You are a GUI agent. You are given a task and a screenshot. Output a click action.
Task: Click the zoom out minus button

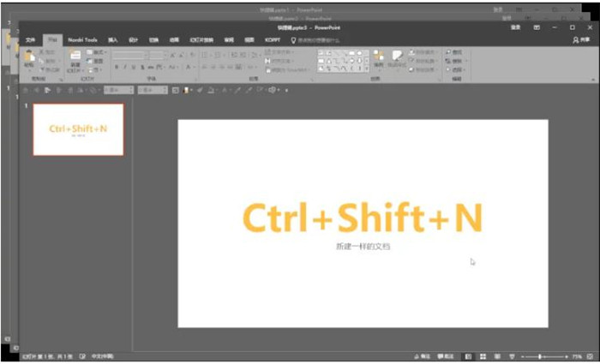pyautogui.click(x=523, y=356)
